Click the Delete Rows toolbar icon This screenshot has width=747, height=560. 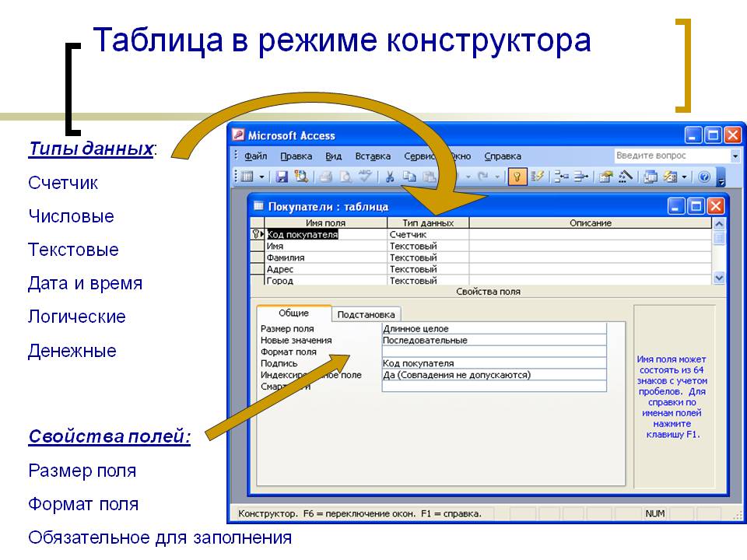coord(580,177)
